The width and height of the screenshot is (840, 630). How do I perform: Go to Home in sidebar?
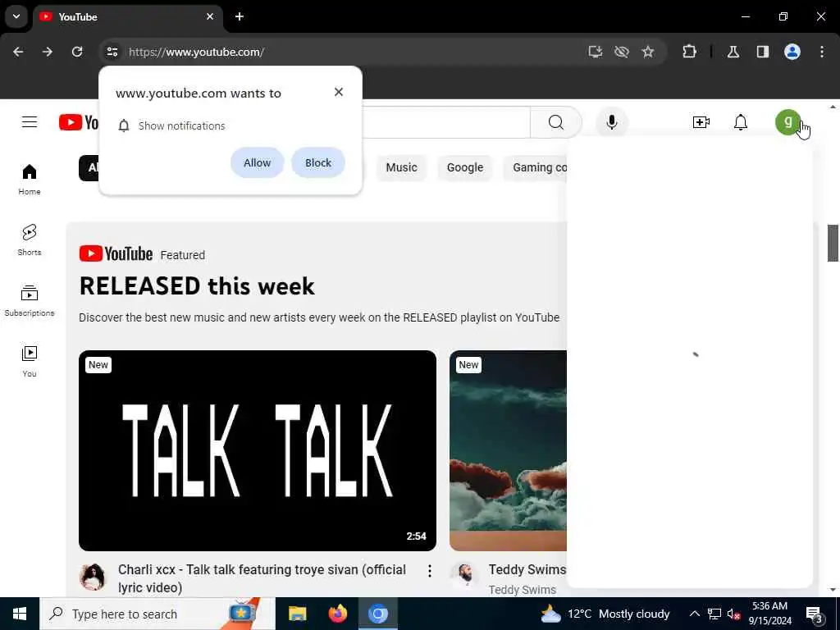coord(30,180)
